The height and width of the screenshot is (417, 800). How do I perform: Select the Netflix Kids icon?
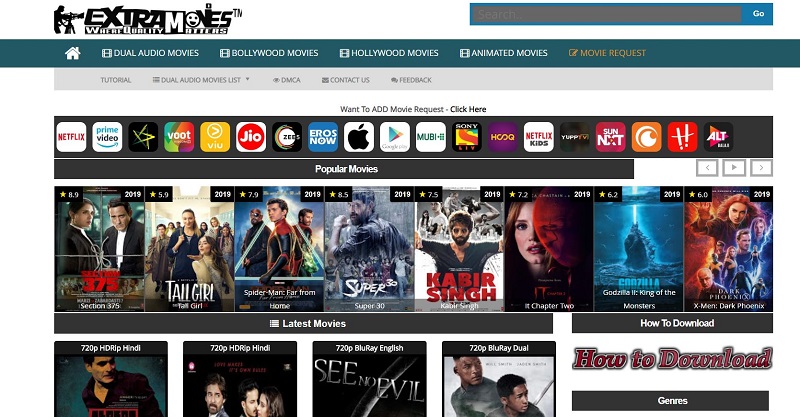538,137
